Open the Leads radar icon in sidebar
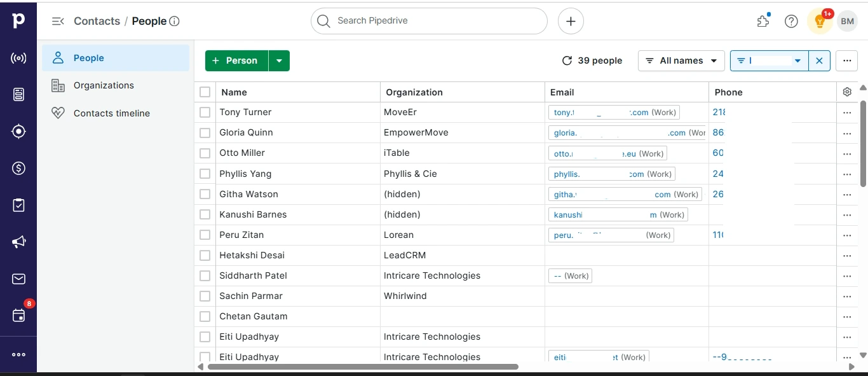 [x=18, y=59]
